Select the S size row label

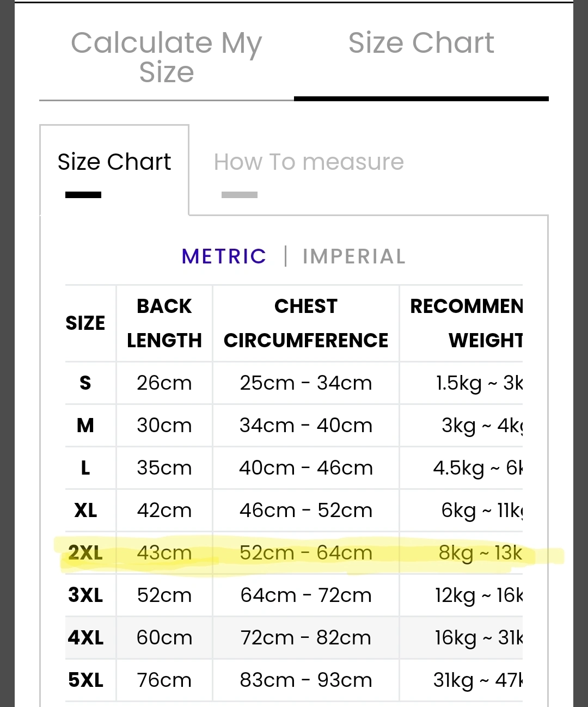(85, 383)
